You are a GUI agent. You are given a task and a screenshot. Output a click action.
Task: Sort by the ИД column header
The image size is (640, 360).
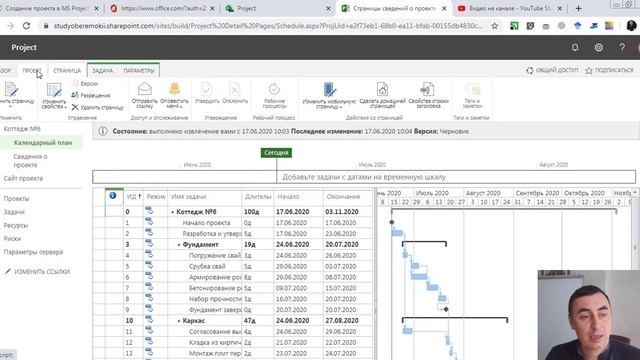click(x=133, y=196)
